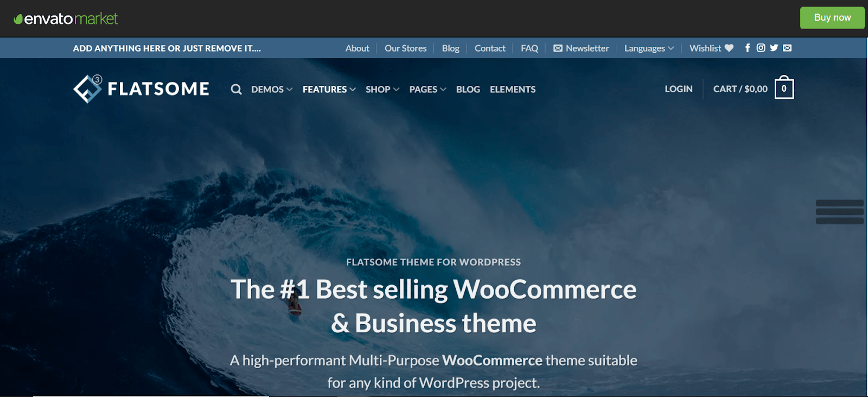Open the CART / $0,00 link

coord(741,89)
